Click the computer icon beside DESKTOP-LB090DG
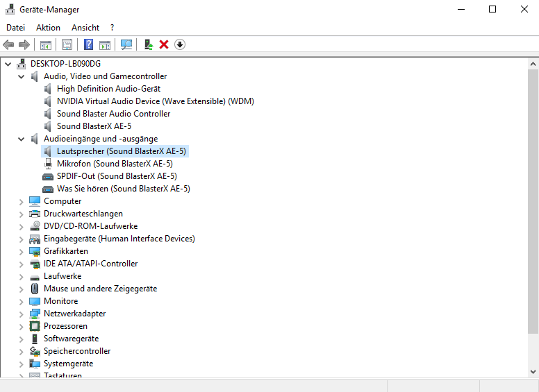Viewport: 539px width, 392px height. point(22,64)
